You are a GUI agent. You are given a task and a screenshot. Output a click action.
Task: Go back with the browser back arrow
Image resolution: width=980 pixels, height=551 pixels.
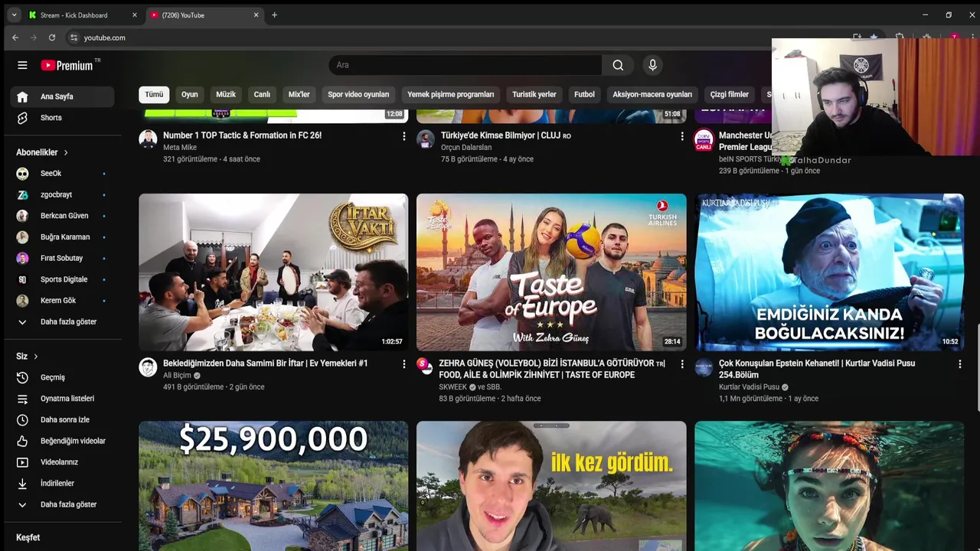pyautogui.click(x=15, y=37)
